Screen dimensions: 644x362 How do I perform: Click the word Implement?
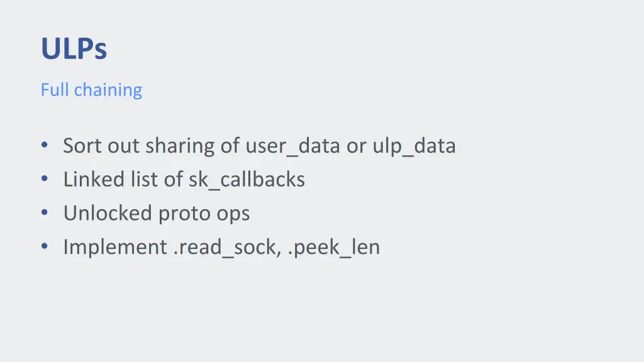(115, 248)
